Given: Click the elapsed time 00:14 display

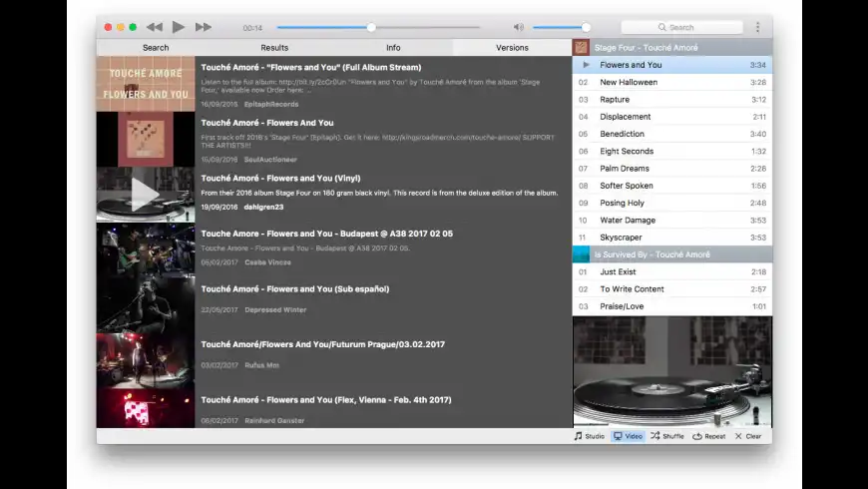Looking at the screenshot, I should 252,28.
